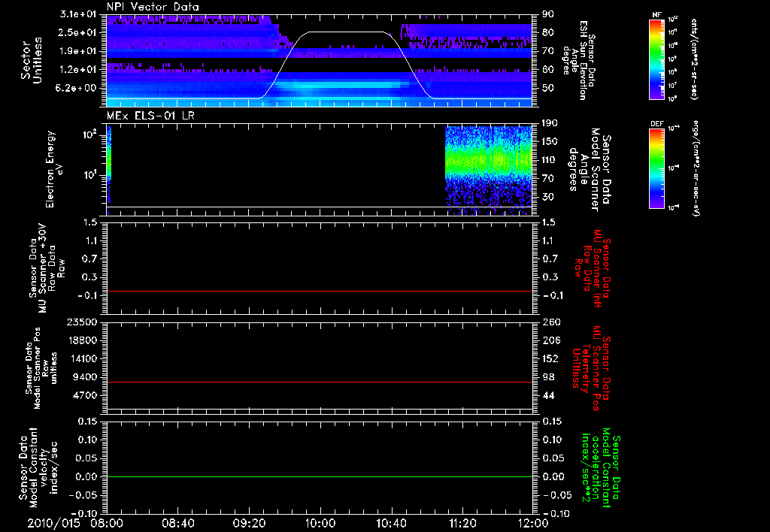Click the 08:40 time axis label
770x532 pixels.
[178, 522]
